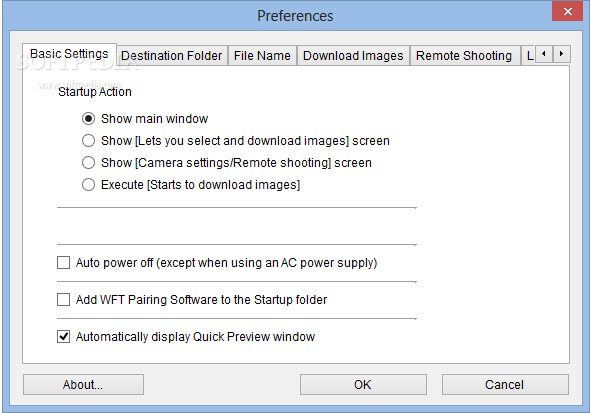Click the partially hidden L tab
The image size is (590, 413).
click(x=529, y=56)
